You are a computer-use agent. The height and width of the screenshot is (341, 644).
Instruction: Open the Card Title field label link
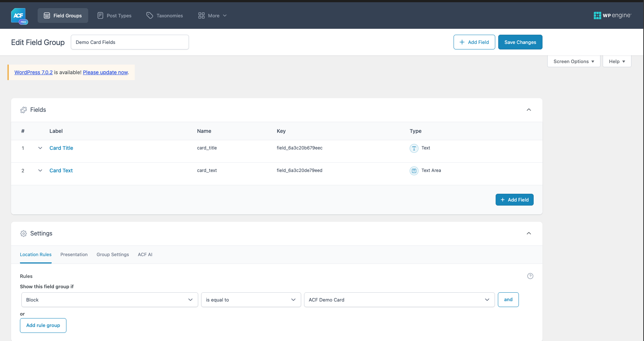coord(61,148)
